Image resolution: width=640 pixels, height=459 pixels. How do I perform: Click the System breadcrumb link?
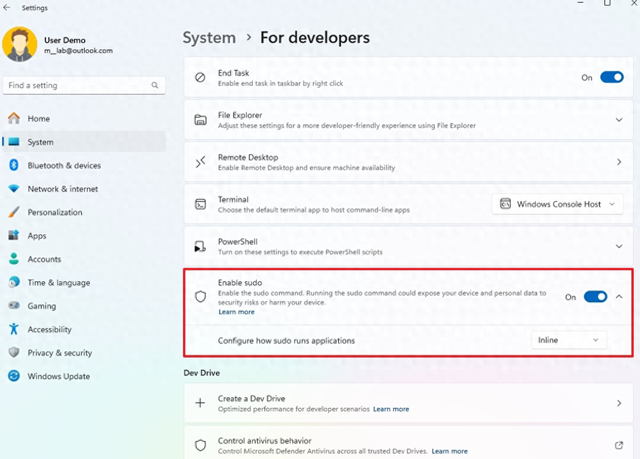[209, 38]
